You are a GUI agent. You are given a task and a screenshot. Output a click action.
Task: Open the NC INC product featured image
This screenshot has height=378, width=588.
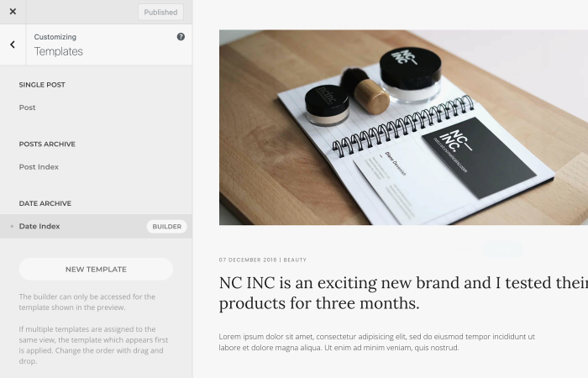pyautogui.click(x=403, y=128)
